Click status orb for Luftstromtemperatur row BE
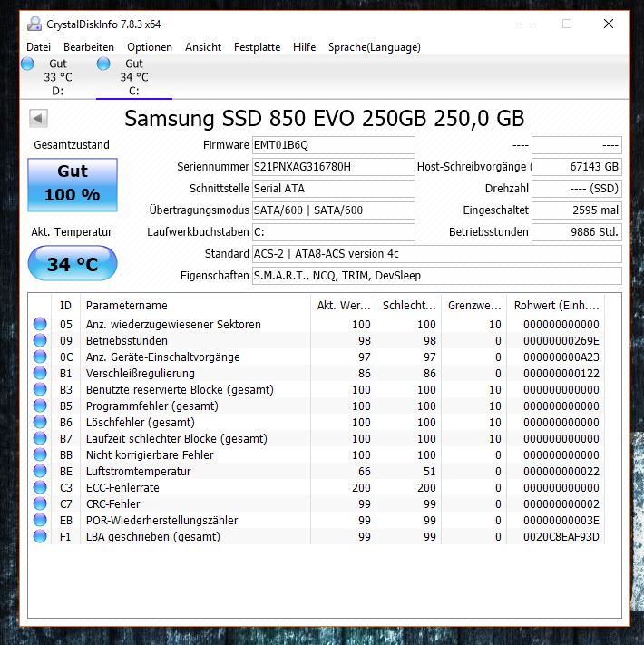This screenshot has height=645, width=644. point(40,471)
